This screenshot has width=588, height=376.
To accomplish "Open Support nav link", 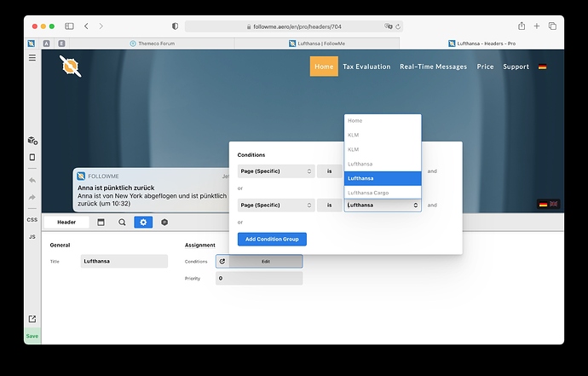I will pyautogui.click(x=516, y=67).
